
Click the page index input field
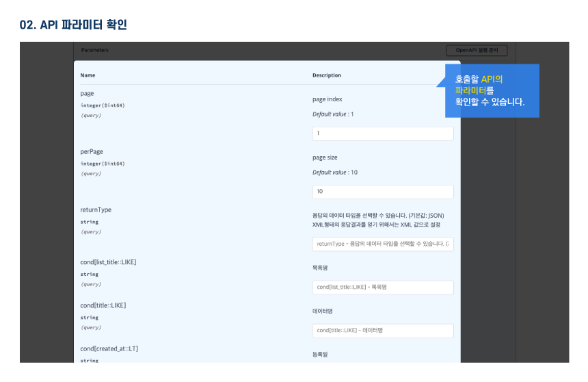point(383,133)
